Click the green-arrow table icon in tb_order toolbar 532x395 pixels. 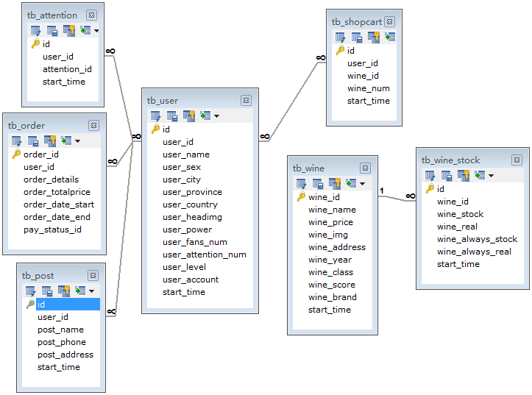pos(66,140)
